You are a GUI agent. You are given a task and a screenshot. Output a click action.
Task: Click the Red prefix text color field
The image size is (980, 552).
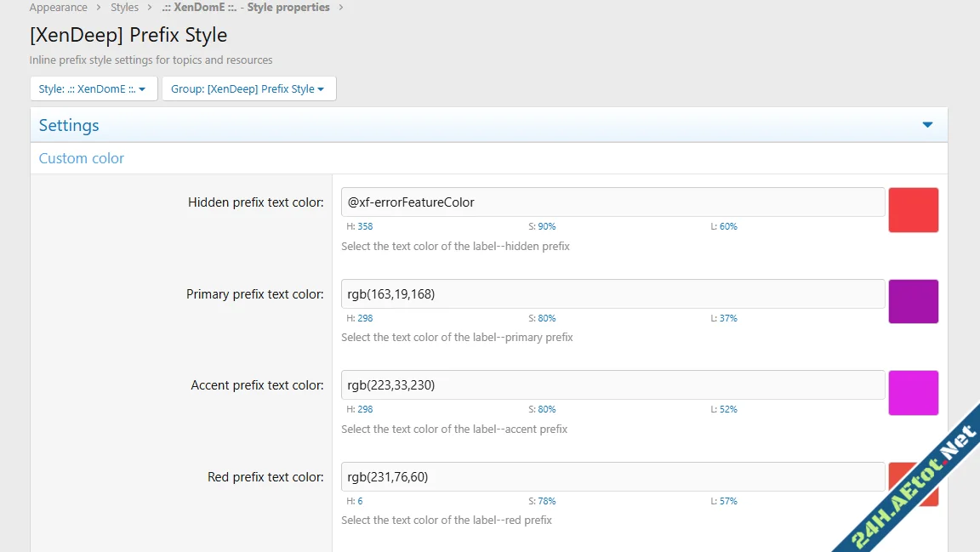tap(612, 477)
